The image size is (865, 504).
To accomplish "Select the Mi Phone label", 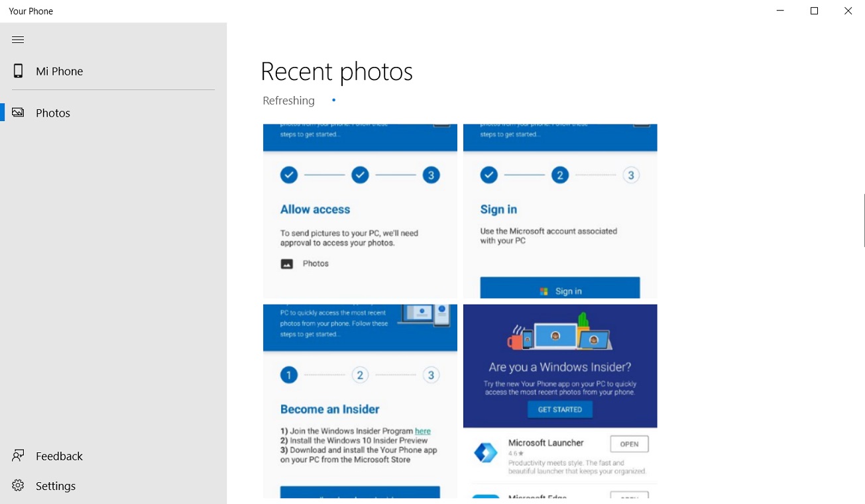I will [x=60, y=72].
